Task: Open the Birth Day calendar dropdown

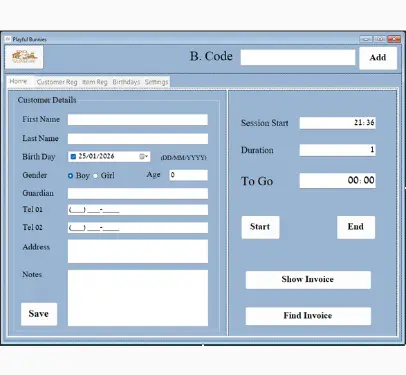Action: tap(144, 156)
